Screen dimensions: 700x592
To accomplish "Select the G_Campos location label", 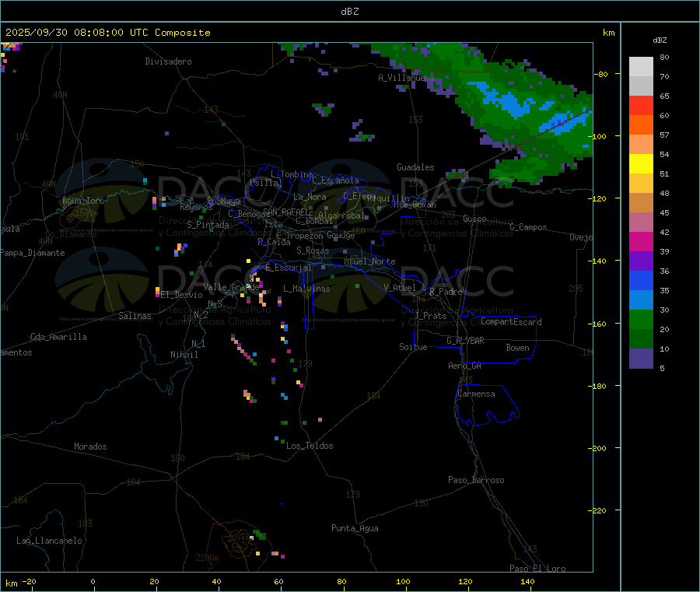I will click(x=528, y=227).
